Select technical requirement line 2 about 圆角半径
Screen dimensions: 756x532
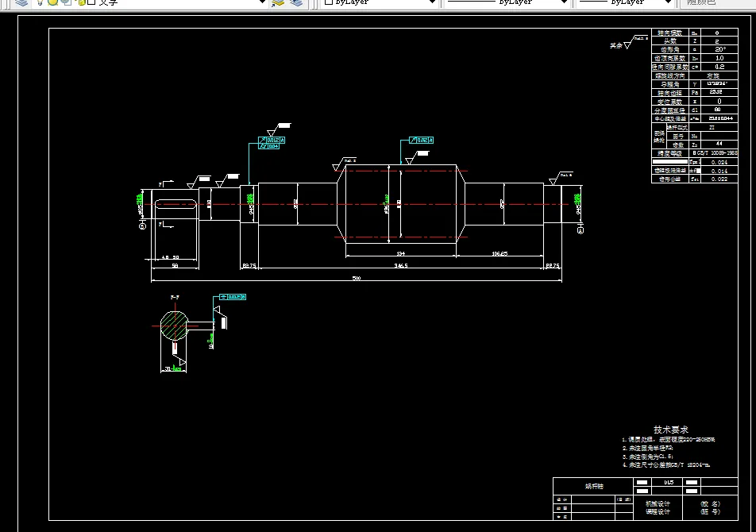point(647,448)
